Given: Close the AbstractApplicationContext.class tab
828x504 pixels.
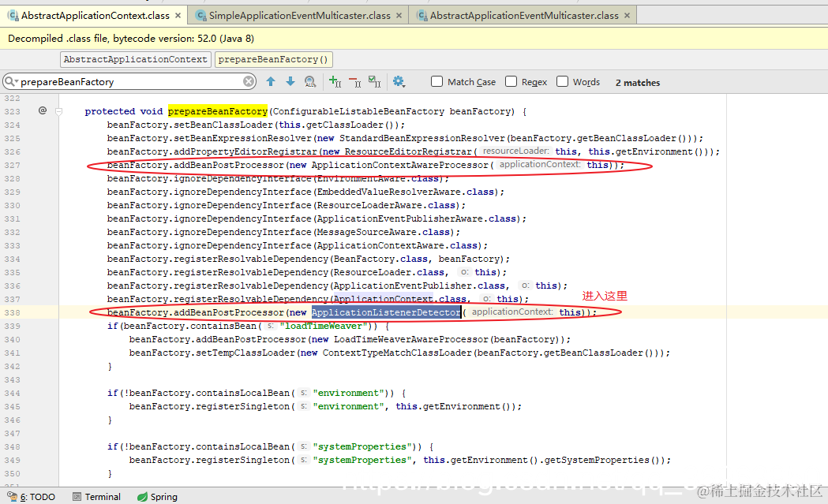Looking at the screenshot, I should tap(178, 15).
